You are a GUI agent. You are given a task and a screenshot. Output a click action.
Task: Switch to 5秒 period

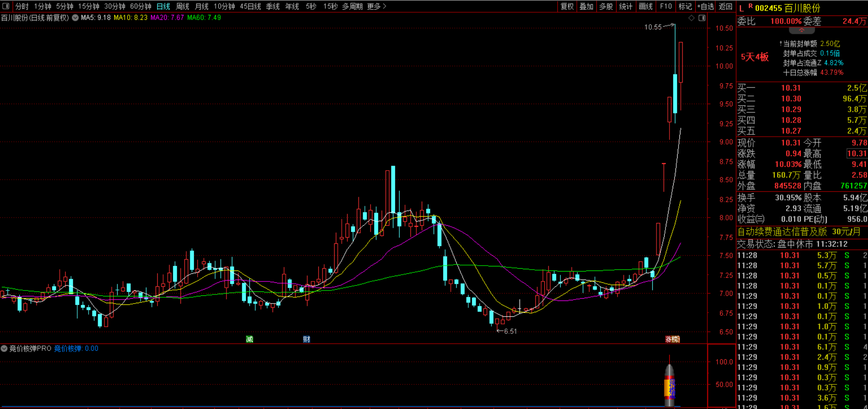(x=311, y=6)
